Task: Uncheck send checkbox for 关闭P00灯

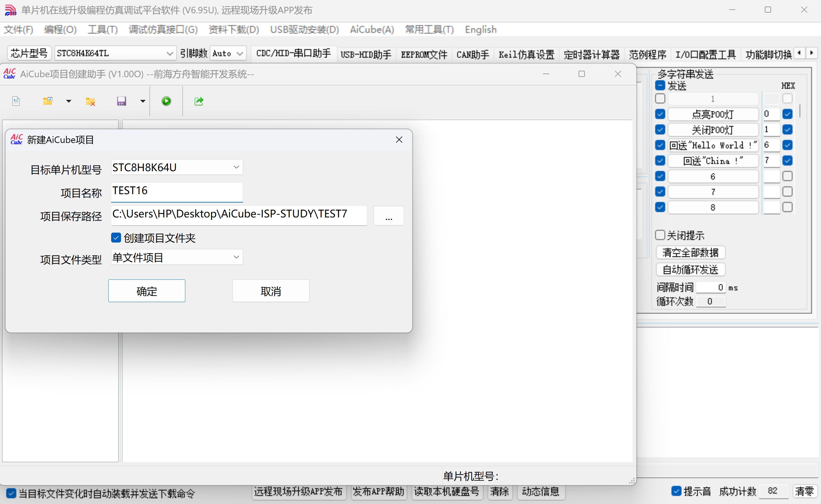Action: (x=660, y=129)
